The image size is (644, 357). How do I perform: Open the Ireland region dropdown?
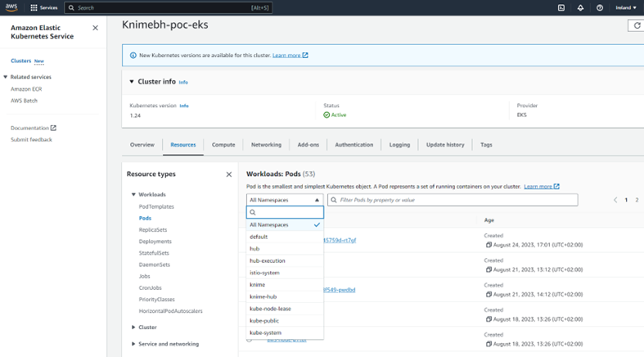pos(626,8)
